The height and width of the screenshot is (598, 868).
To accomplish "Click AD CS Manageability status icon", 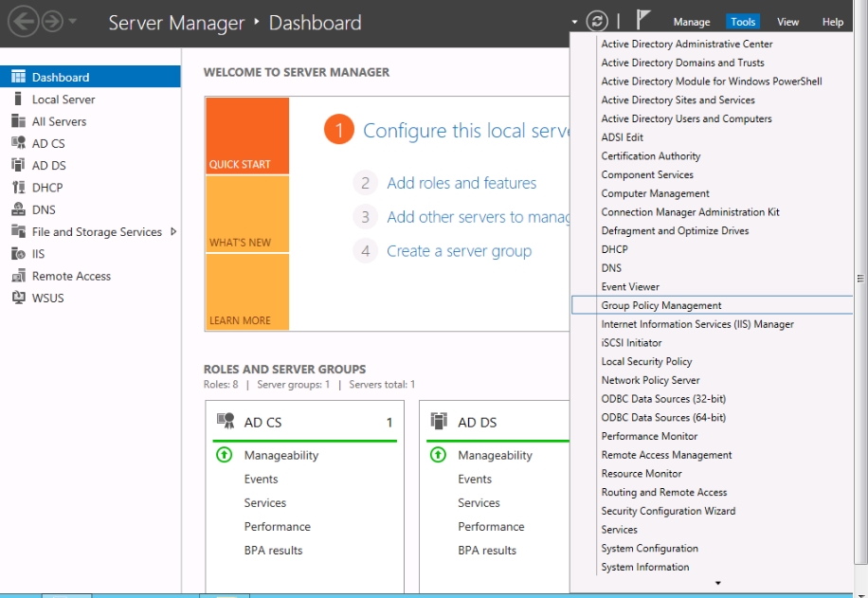I will click(x=225, y=455).
